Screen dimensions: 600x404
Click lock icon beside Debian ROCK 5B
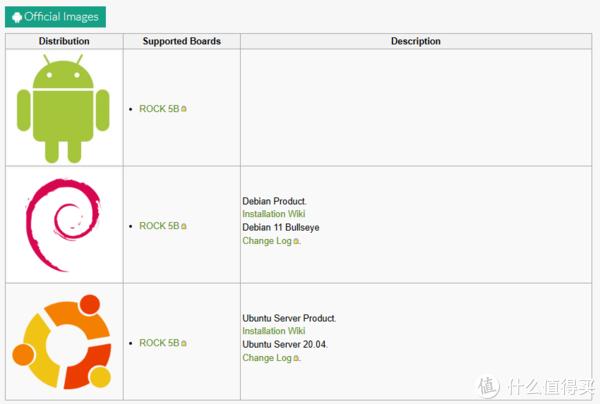click(184, 226)
